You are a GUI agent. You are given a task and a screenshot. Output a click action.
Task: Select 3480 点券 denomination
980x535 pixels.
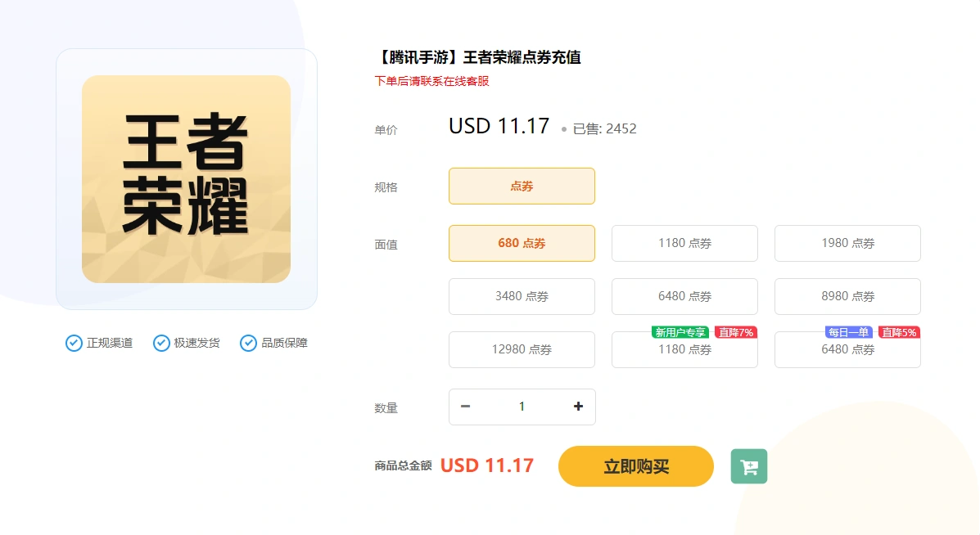pos(522,296)
